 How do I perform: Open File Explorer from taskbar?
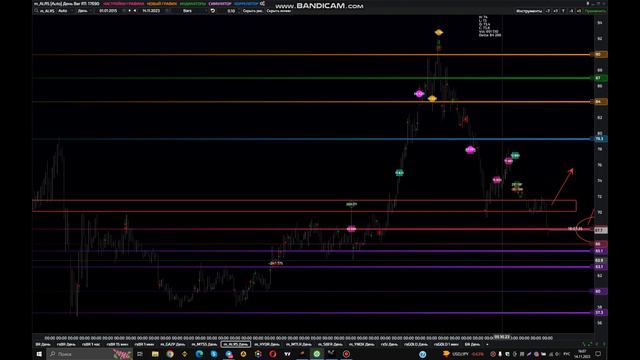point(155,354)
